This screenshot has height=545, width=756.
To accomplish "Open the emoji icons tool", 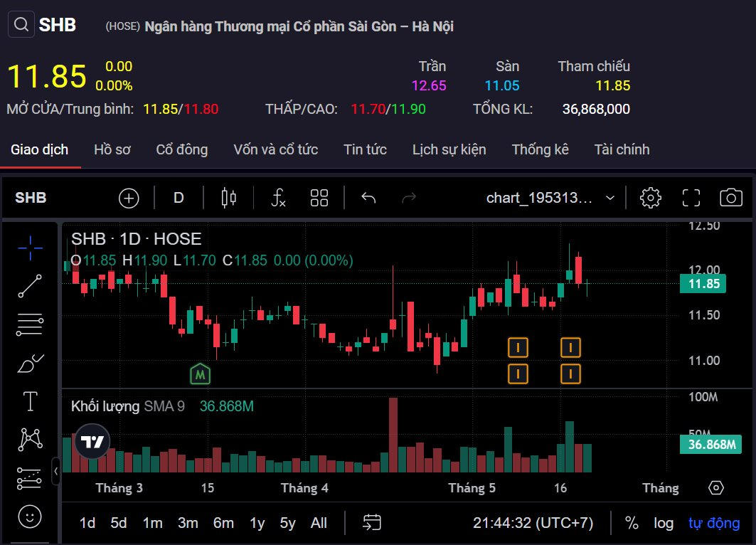I will [x=30, y=517].
